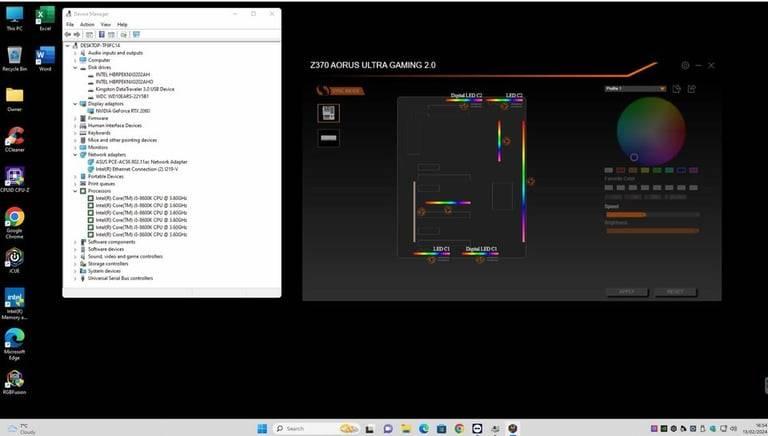
Task: Select ASUS PCE-AC56 Network Adapter entry
Action: click(x=142, y=162)
